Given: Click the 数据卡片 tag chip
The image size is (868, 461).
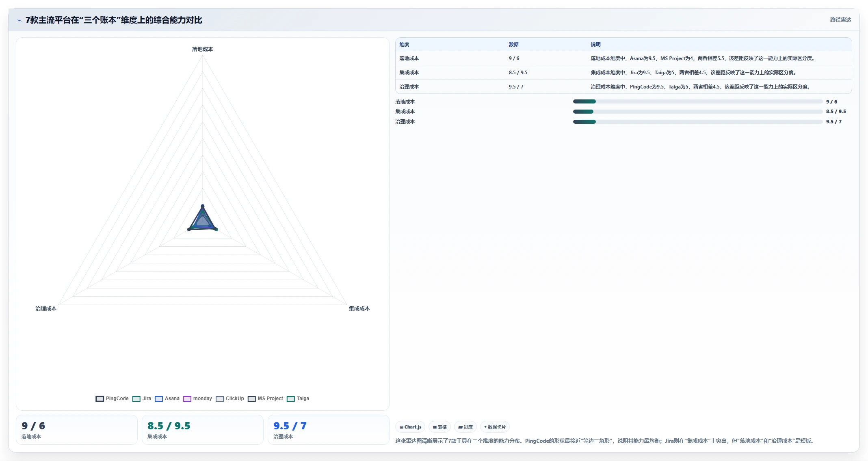Looking at the screenshot, I should 495,427.
